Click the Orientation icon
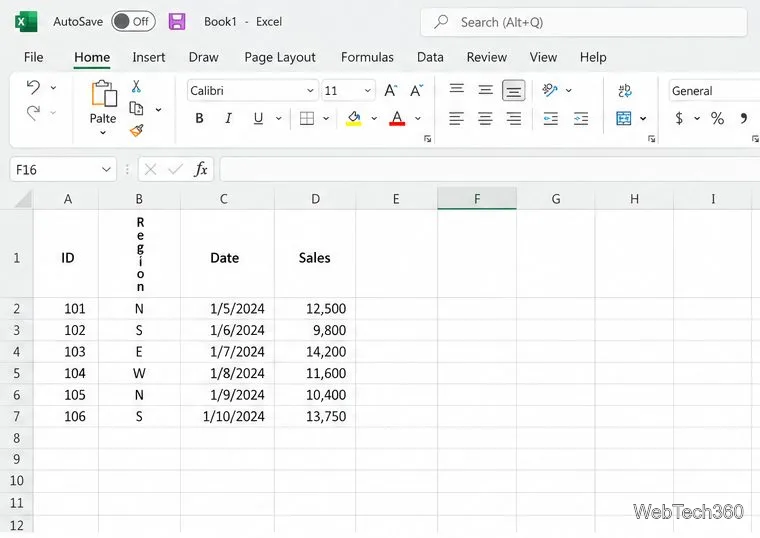 [x=550, y=90]
